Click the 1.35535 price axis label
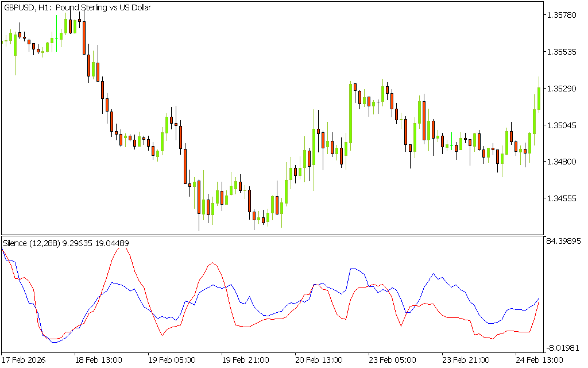The width and height of the screenshot is (588, 368). pyautogui.click(x=562, y=52)
